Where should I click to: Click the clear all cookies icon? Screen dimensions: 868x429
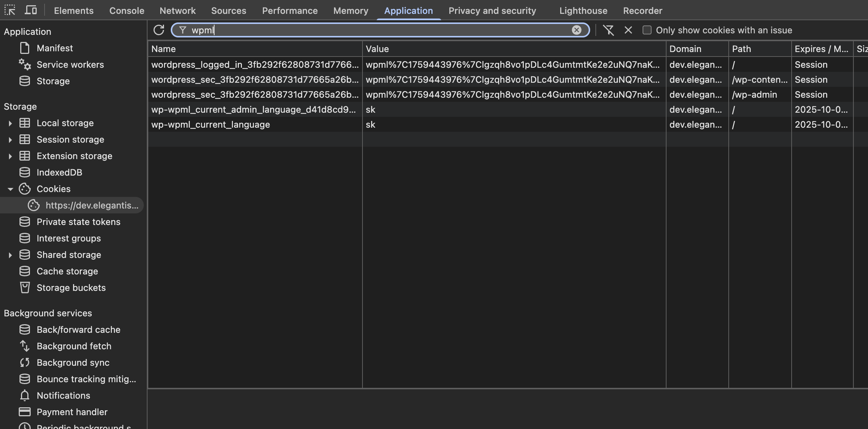[x=608, y=30]
